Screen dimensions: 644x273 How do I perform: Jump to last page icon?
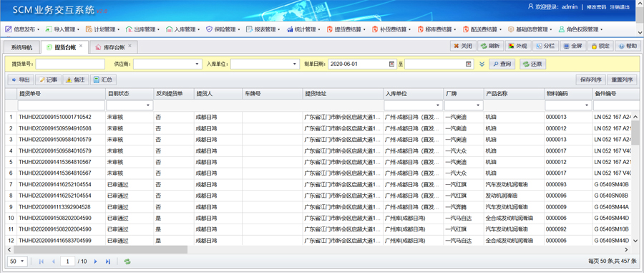(x=107, y=261)
